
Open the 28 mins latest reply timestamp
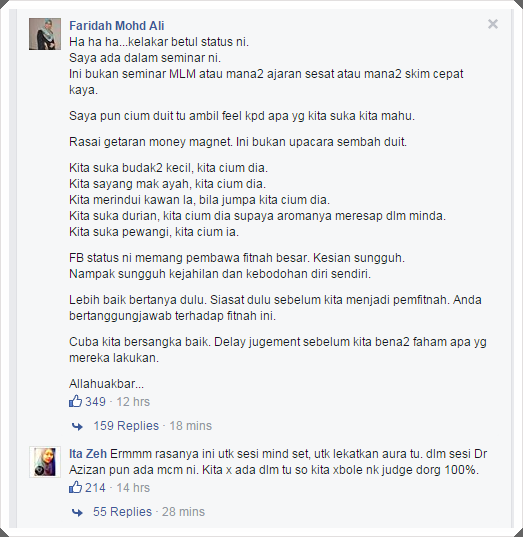pos(183,512)
